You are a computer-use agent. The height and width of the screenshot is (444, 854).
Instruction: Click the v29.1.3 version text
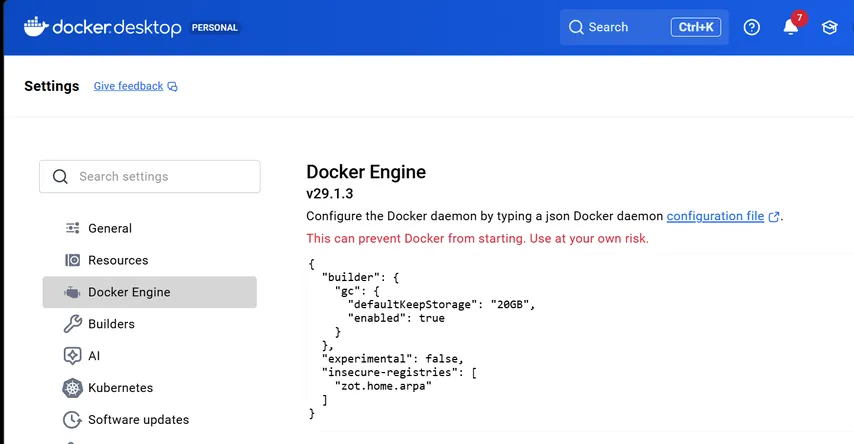pyautogui.click(x=330, y=193)
